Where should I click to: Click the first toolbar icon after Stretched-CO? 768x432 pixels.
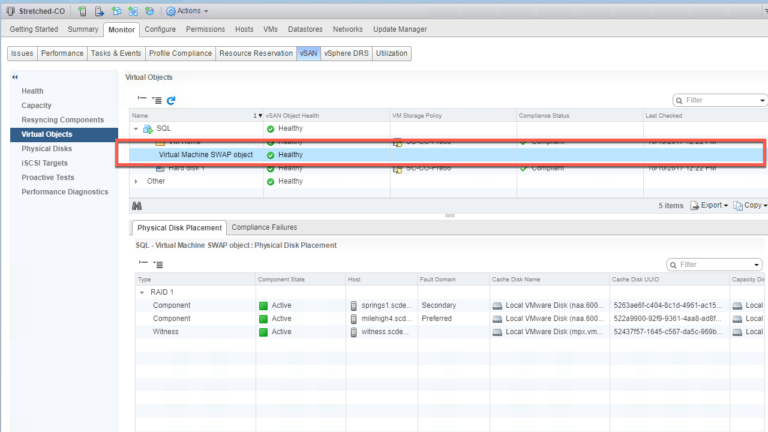pyautogui.click(x=82, y=11)
